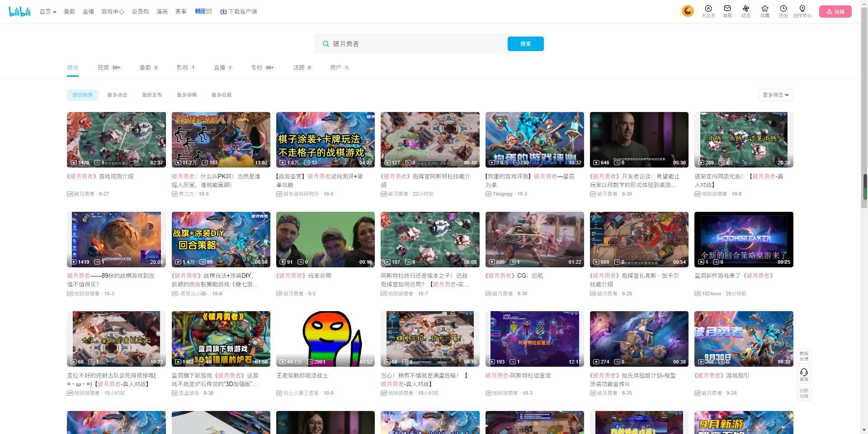Switch to the 直播 1 results tab
The height and width of the screenshot is (434, 868).
click(223, 68)
